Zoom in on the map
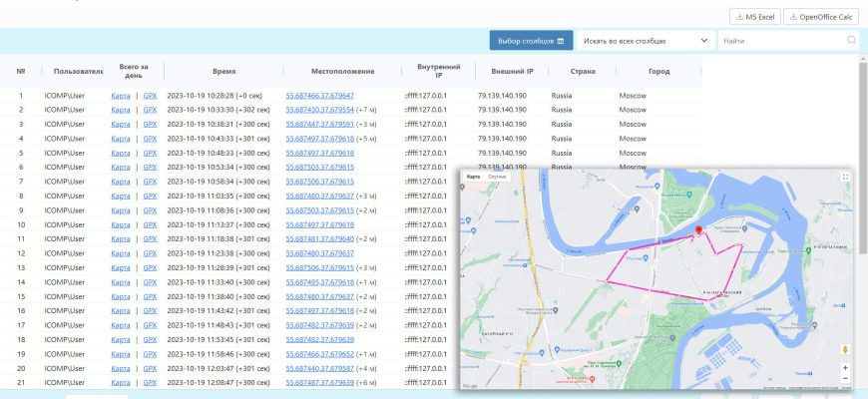Screen dimensions: 868x399 (x=845, y=367)
